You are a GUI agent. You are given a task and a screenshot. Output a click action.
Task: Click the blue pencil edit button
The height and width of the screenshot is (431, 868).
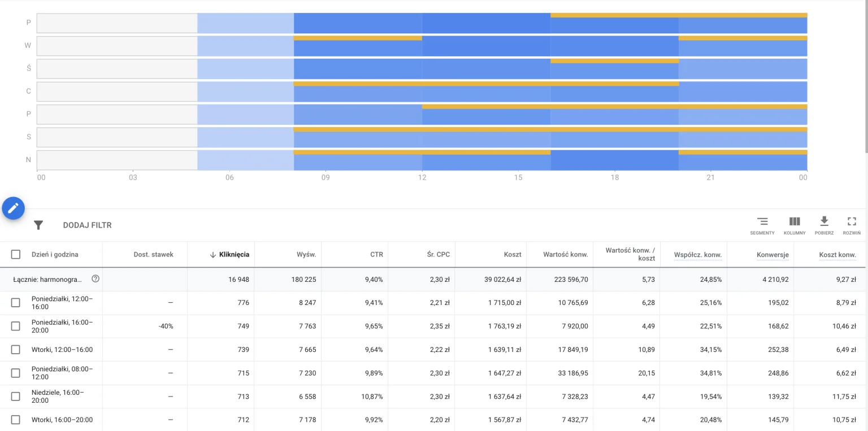pos(14,208)
